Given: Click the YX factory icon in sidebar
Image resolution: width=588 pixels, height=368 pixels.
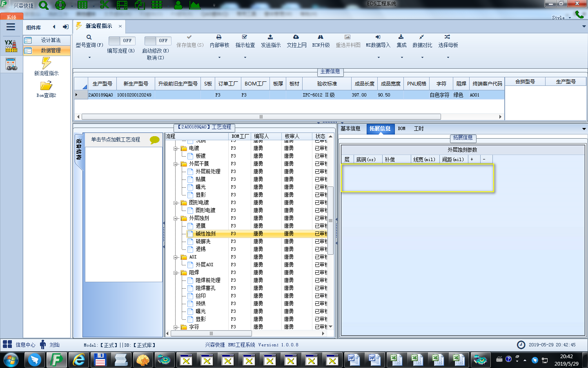Looking at the screenshot, I should (11, 45).
